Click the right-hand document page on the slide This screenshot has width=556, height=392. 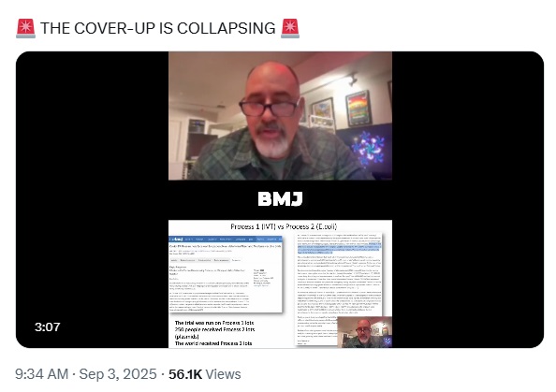(340, 289)
